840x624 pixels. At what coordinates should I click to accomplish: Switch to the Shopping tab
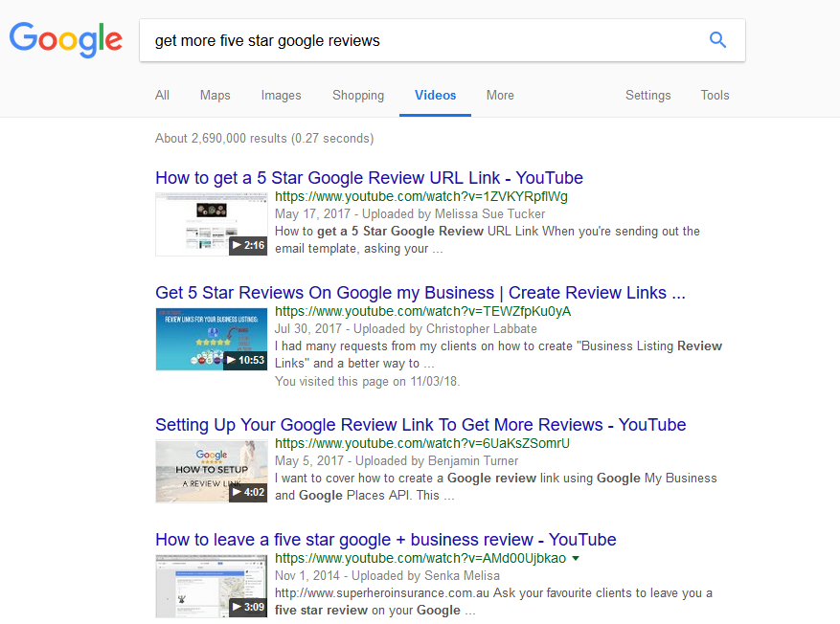click(x=358, y=96)
